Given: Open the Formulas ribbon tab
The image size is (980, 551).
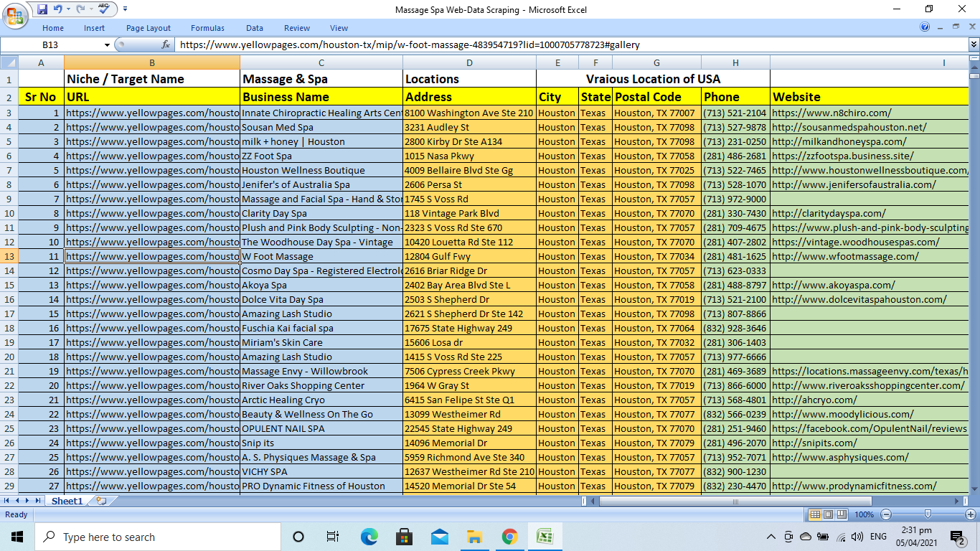Looking at the screenshot, I should pyautogui.click(x=207, y=28).
